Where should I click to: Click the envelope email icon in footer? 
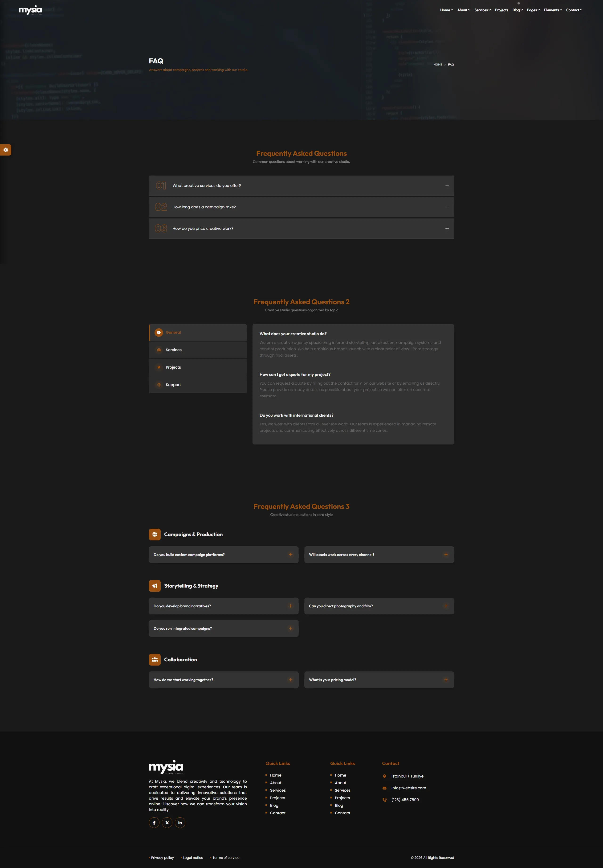point(384,788)
